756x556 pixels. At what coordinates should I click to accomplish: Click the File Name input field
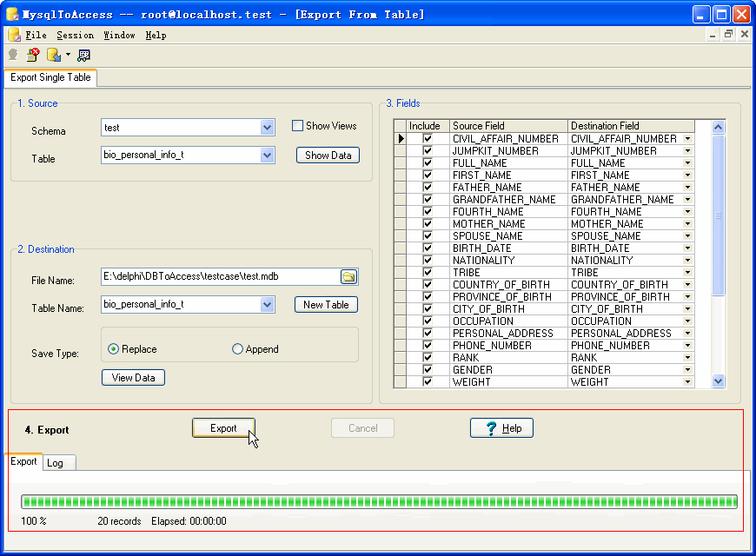(x=222, y=277)
